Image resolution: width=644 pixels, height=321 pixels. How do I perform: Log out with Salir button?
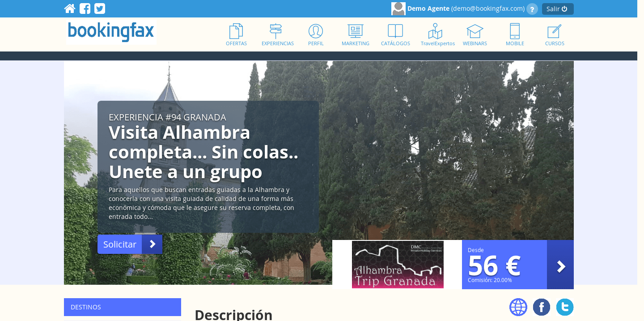[x=558, y=9]
